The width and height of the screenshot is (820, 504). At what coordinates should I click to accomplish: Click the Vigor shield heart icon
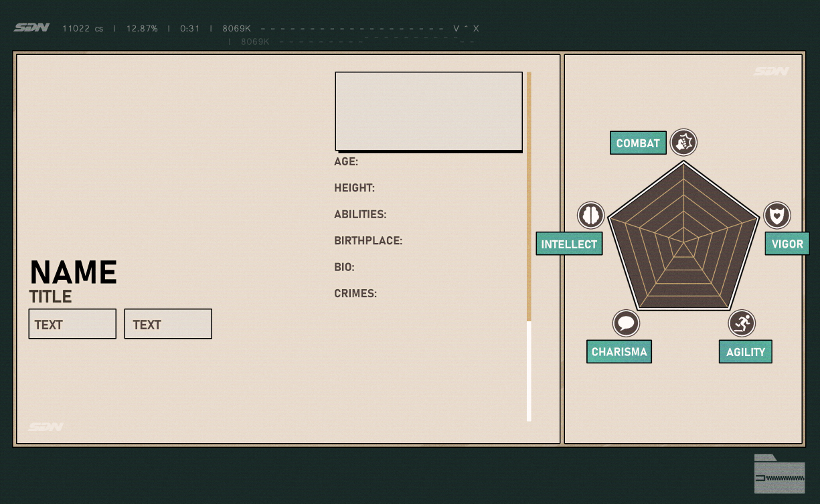[x=777, y=216]
